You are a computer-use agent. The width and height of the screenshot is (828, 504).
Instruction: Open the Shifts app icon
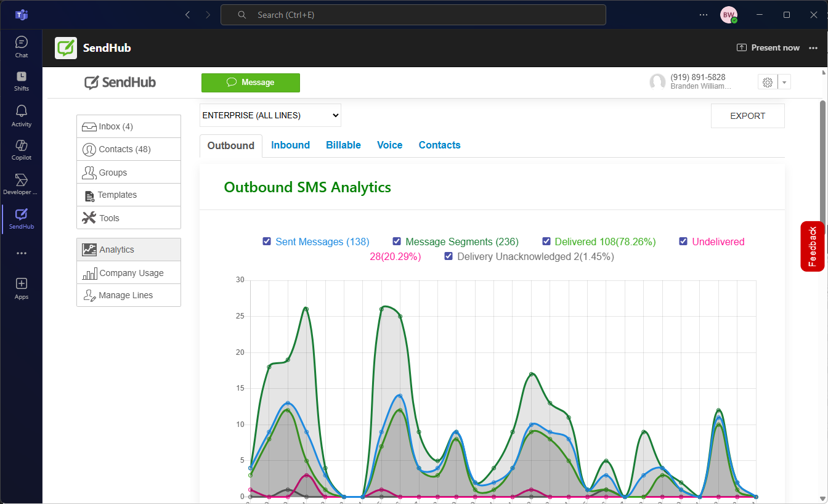tap(22, 80)
